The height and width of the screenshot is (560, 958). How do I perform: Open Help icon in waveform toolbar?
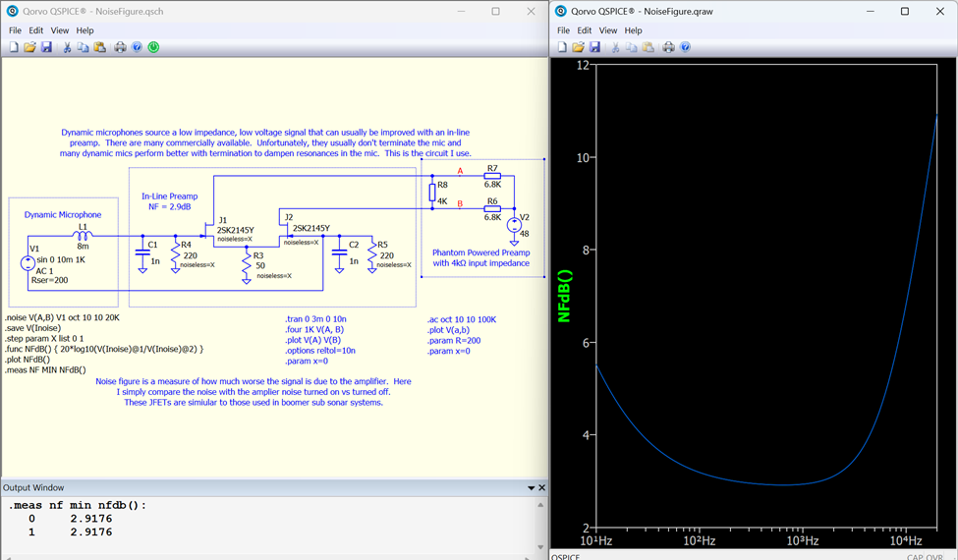(x=686, y=47)
